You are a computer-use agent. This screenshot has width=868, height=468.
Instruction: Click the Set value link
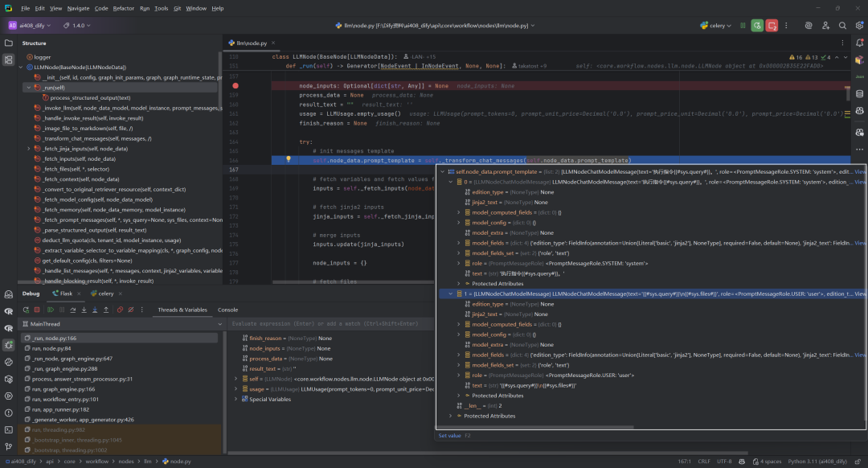(449, 435)
